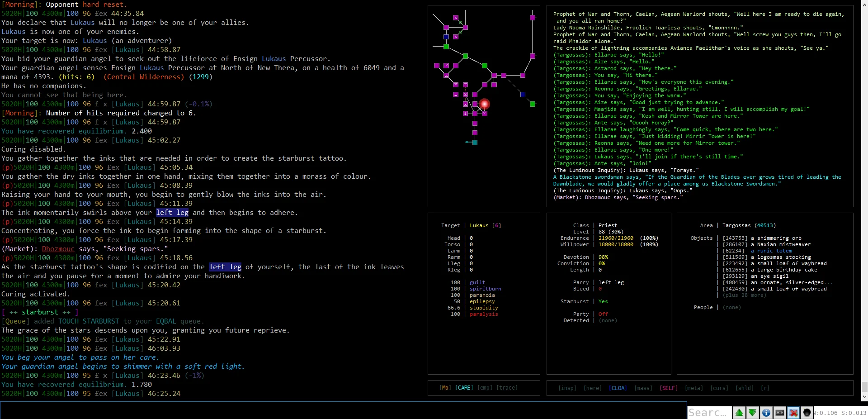Expand the '(plus 28 more)' objects entry
868x419 pixels.
[744, 295]
